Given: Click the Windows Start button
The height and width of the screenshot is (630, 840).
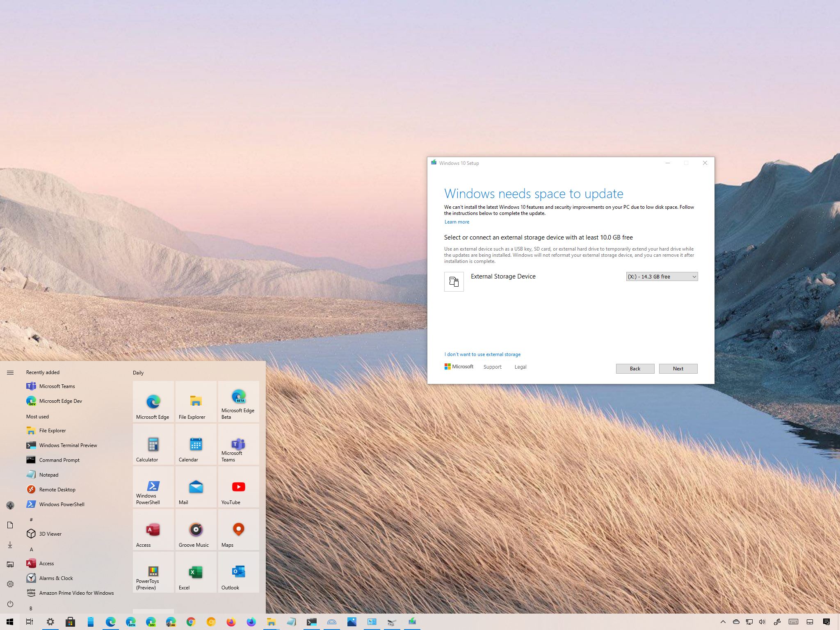Looking at the screenshot, I should (10, 622).
